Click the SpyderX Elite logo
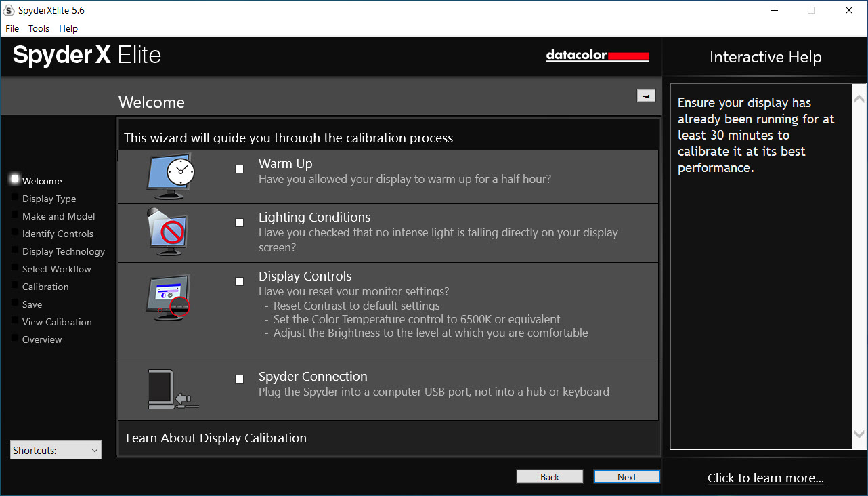Screen dimensions: 868x496 (87, 55)
